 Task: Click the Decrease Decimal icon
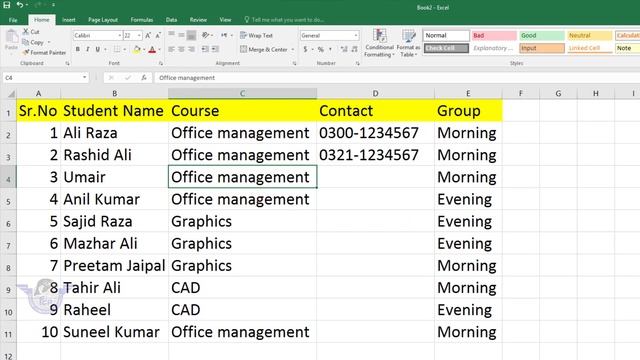tap(354, 49)
